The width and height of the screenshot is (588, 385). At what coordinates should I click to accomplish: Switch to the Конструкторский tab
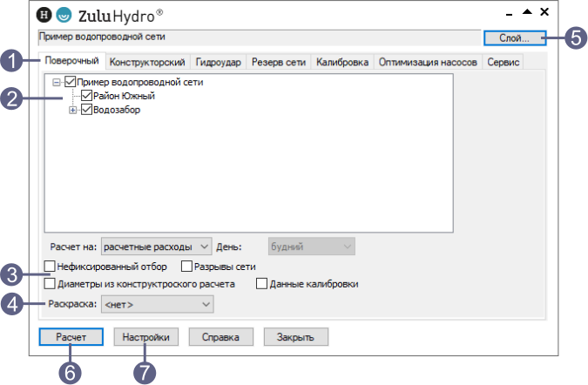coord(146,63)
